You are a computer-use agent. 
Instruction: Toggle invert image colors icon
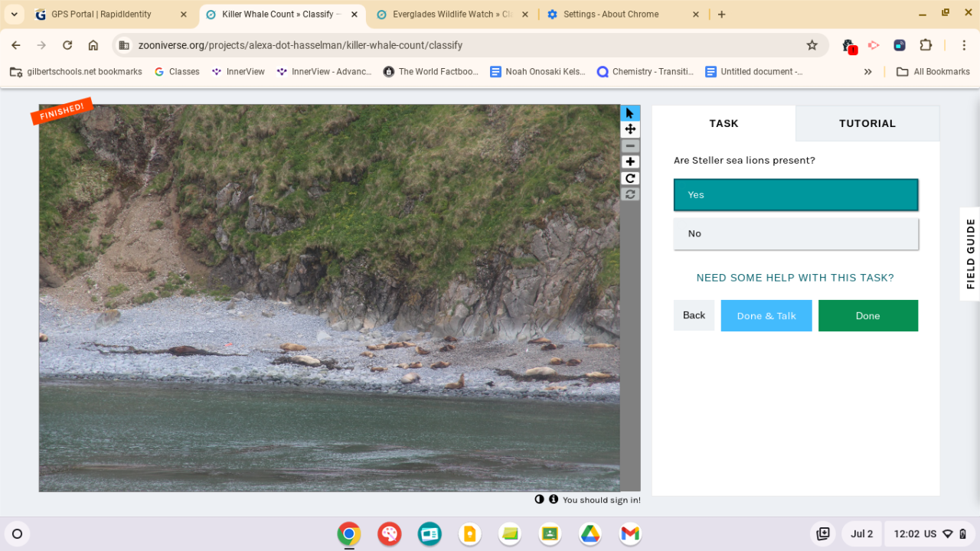(539, 499)
